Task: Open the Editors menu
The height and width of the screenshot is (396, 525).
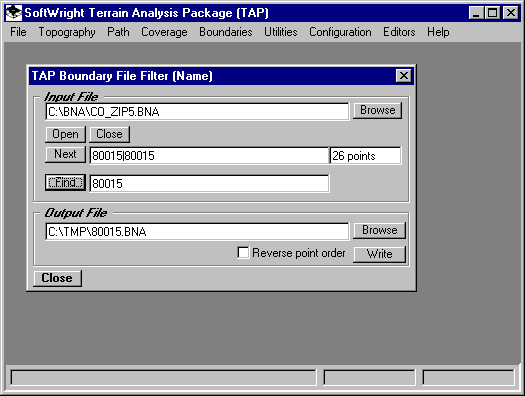Action: click(x=399, y=32)
